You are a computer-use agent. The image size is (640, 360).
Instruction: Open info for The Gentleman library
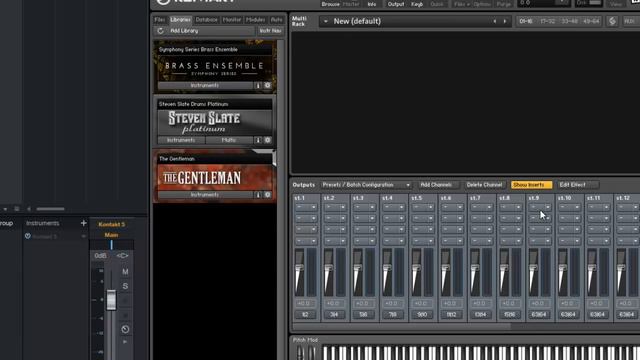pos(258,195)
